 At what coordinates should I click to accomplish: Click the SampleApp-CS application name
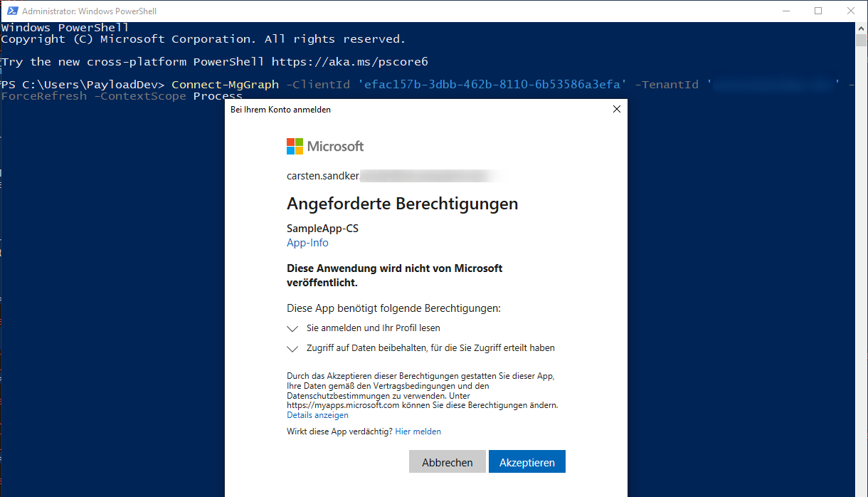(322, 228)
